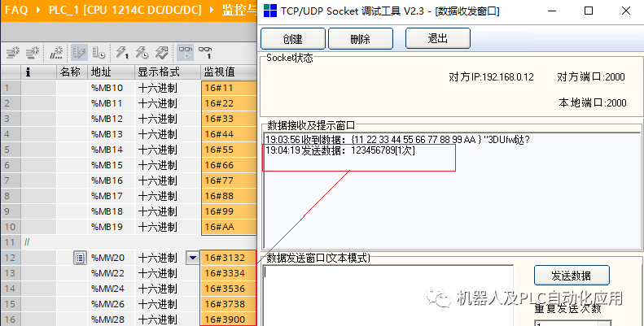Select the %MB10 address cell
644x326 pixels.
point(111,88)
